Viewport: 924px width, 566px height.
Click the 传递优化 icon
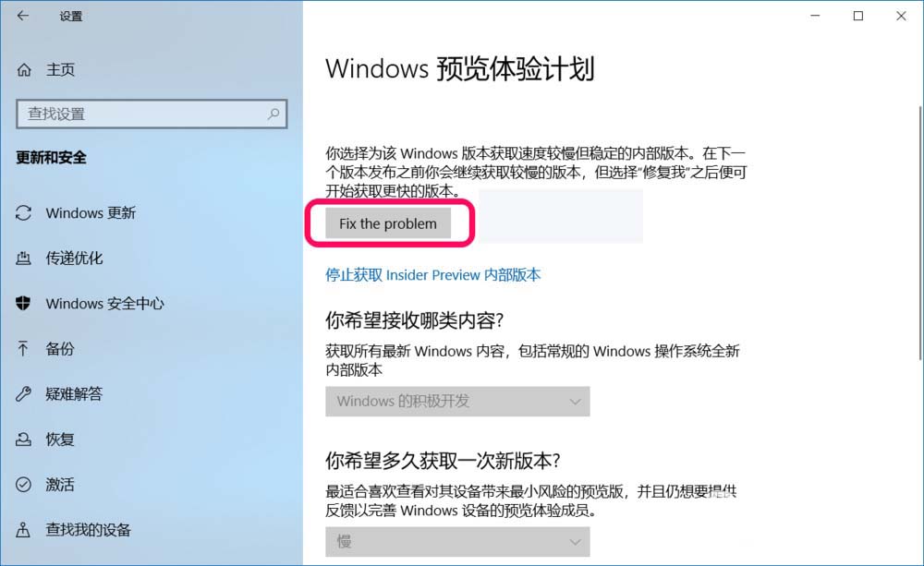coord(24,258)
